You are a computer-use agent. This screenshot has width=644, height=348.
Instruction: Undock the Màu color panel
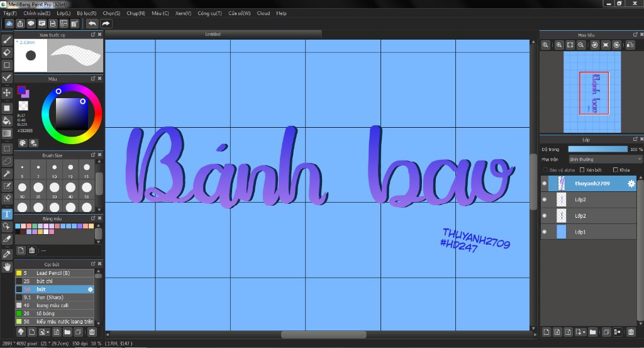point(93,79)
